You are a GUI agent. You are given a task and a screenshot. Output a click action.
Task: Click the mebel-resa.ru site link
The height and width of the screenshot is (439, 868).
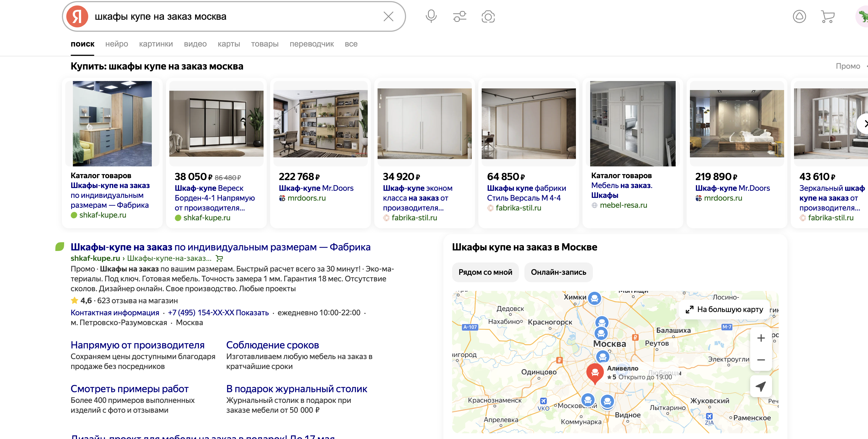click(x=623, y=205)
